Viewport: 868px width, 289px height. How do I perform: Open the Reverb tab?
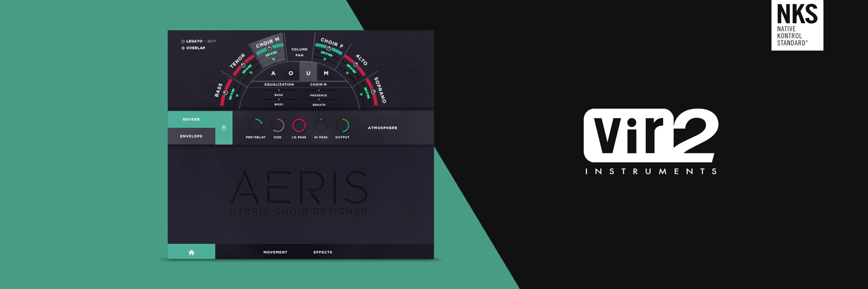tap(191, 119)
